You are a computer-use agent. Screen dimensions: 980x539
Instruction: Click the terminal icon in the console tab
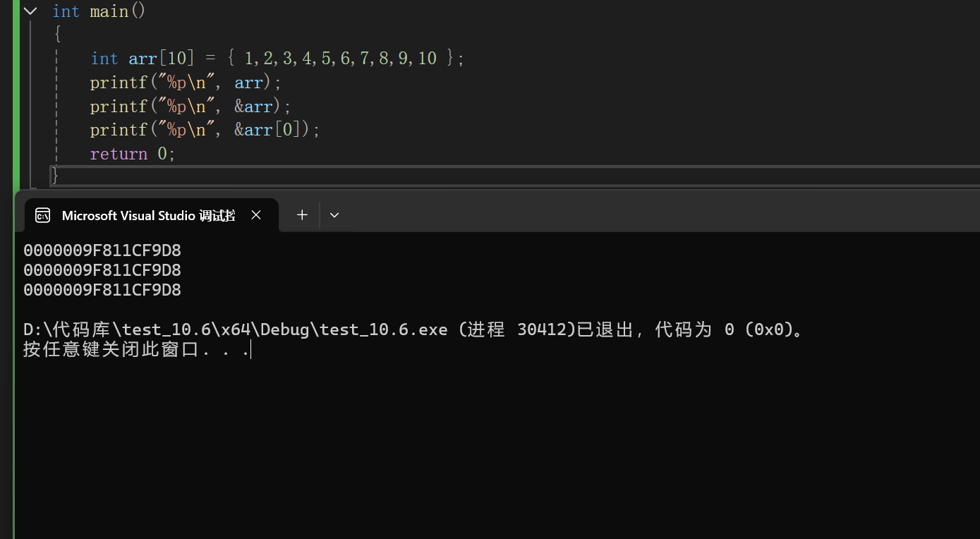click(43, 216)
